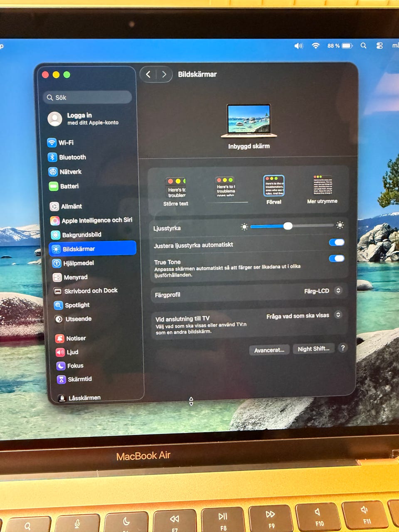Click the yellow minimize window button
The height and width of the screenshot is (532, 399).
[56, 75]
